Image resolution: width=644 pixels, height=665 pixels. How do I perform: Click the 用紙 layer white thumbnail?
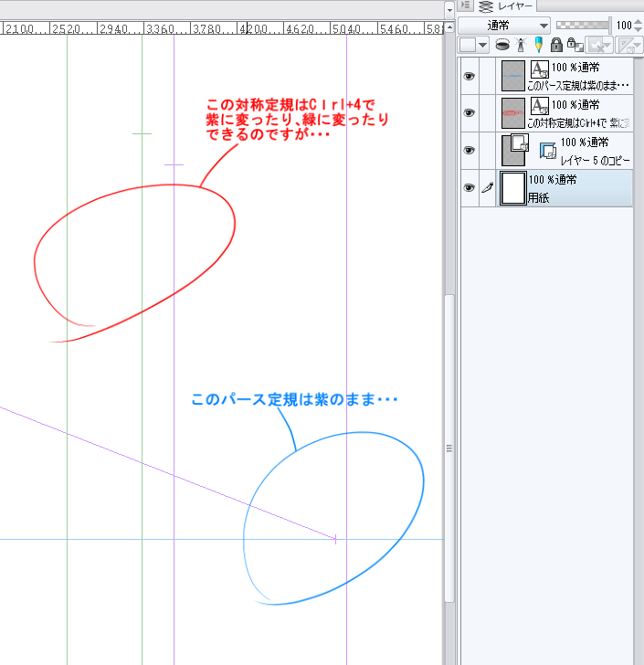[x=512, y=188]
